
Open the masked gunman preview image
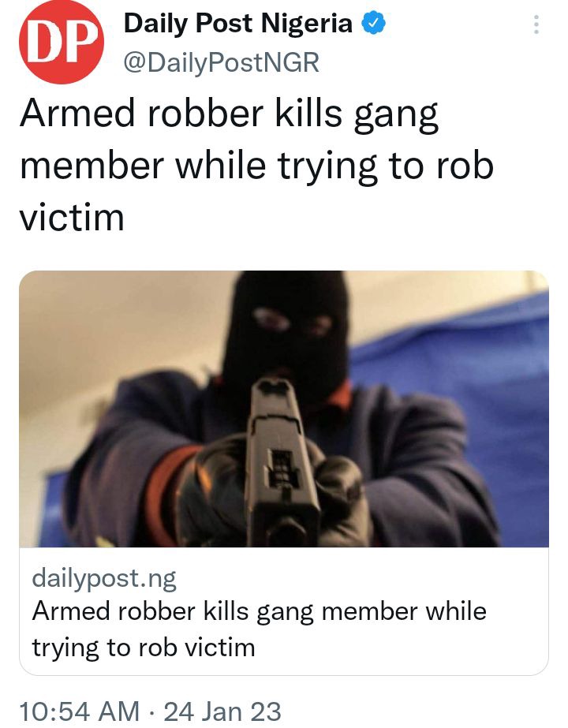coord(284,409)
